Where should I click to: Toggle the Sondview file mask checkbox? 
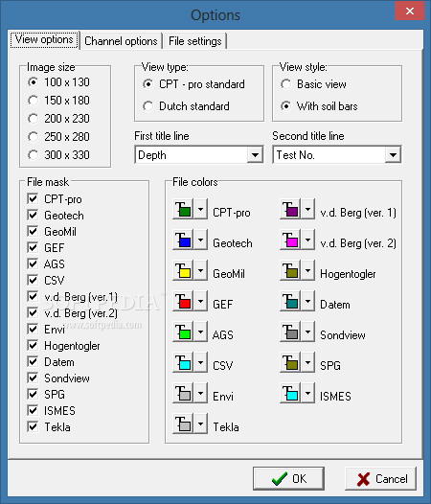pos(33,378)
